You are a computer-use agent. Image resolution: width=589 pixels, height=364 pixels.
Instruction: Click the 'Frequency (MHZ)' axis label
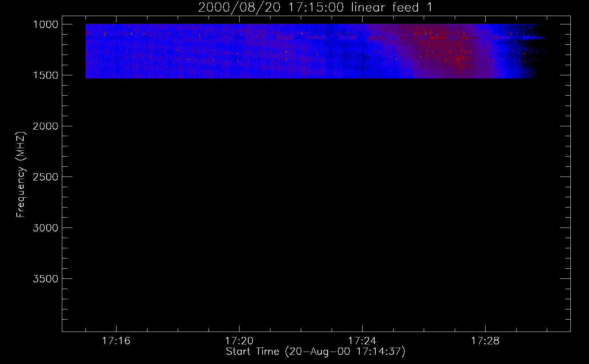(21, 175)
